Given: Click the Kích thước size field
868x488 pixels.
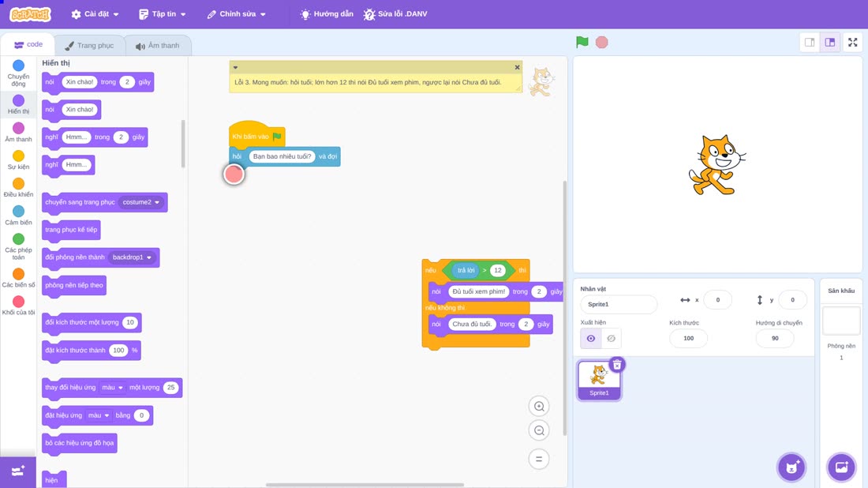Looking at the screenshot, I should pyautogui.click(x=688, y=339).
